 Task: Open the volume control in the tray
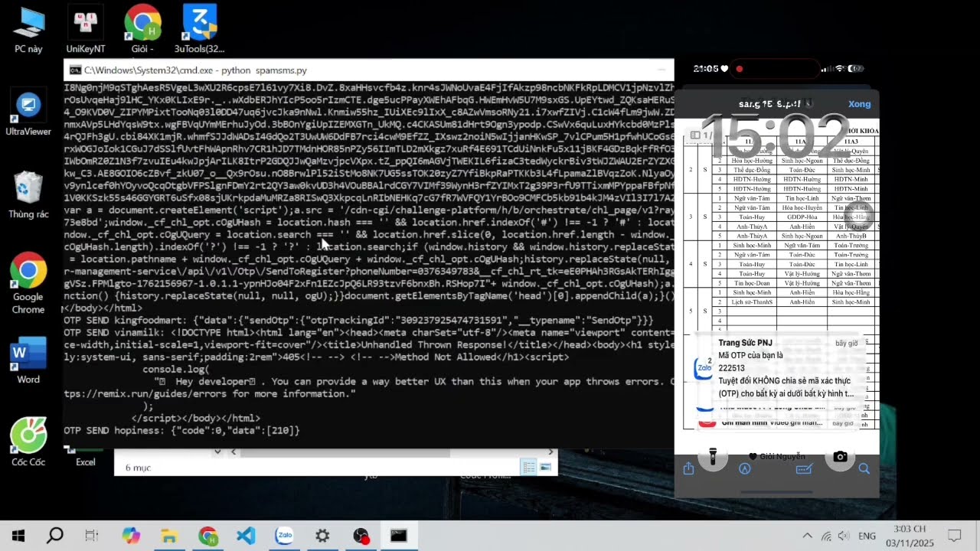[x=844, y=536]
